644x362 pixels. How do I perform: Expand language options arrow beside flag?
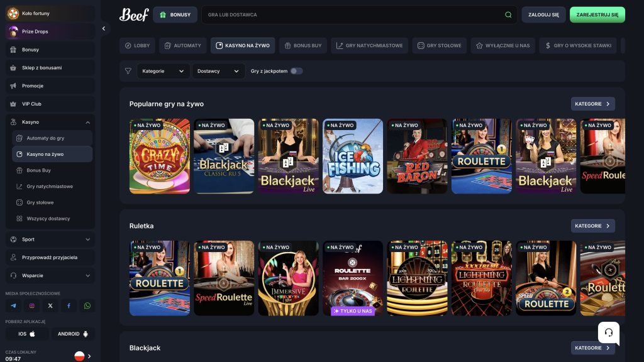click(89, 356)
